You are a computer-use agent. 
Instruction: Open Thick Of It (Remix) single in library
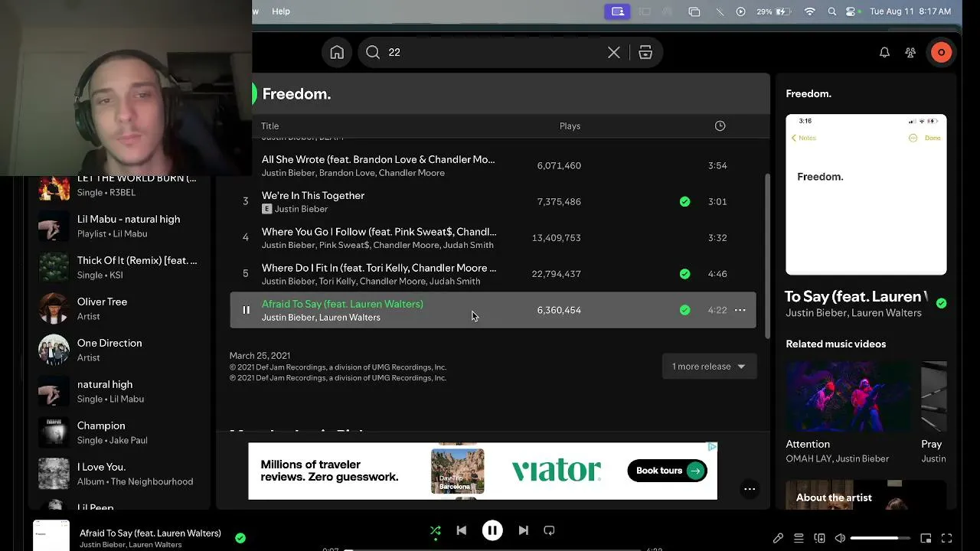click(x=119, y=267)
